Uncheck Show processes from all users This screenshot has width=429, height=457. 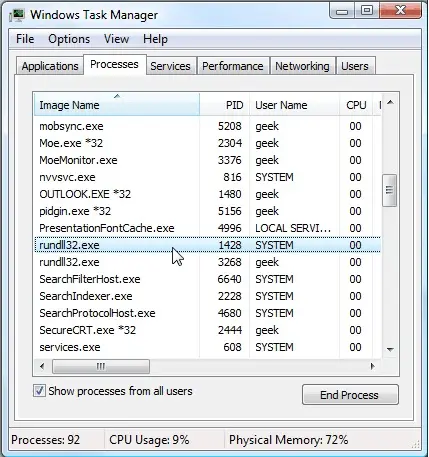[x=39, y=390]
